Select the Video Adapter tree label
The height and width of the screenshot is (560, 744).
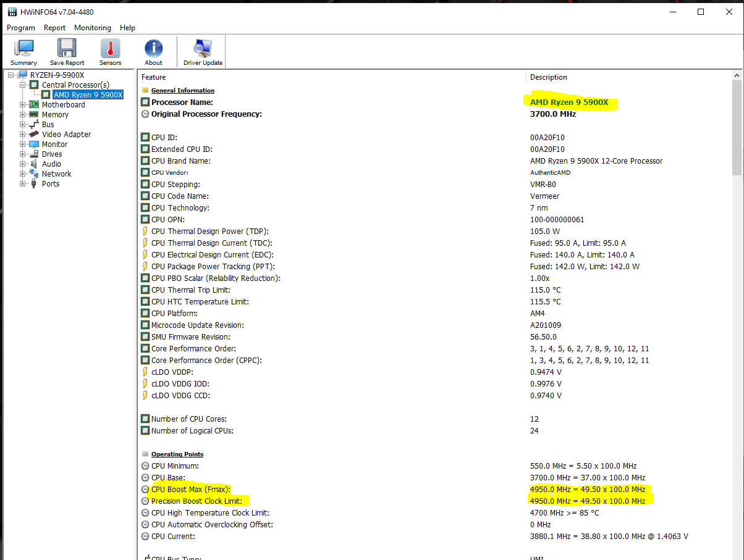point(66,134)
